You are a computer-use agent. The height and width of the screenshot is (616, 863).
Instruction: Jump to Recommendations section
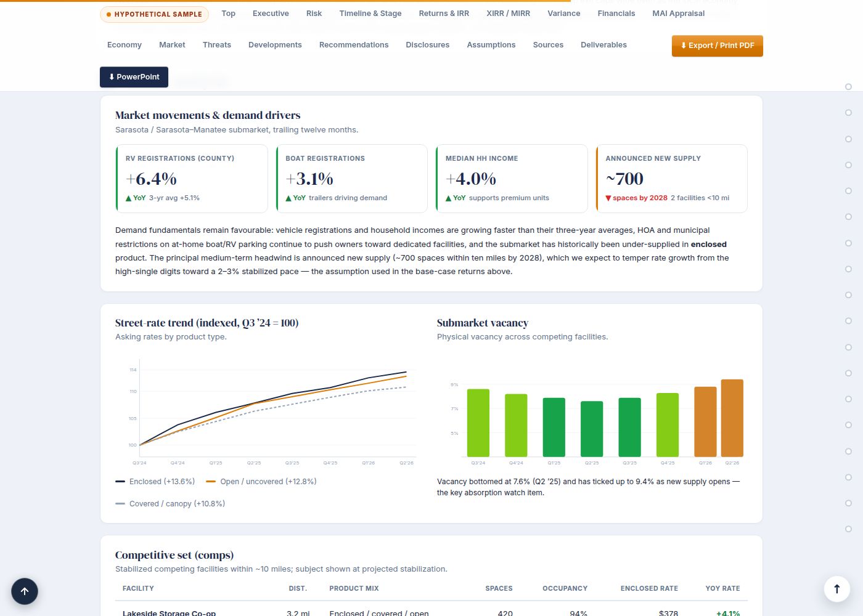coord(354,45)
